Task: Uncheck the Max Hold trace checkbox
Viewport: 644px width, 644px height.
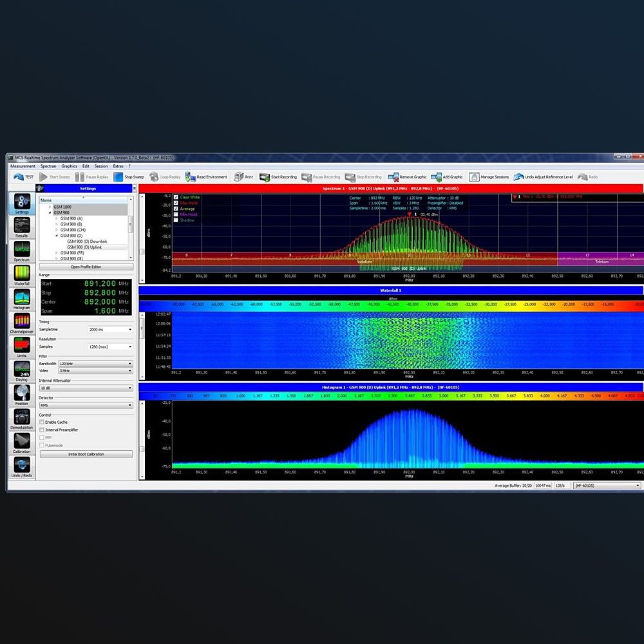Action: [x=176, y=203]
